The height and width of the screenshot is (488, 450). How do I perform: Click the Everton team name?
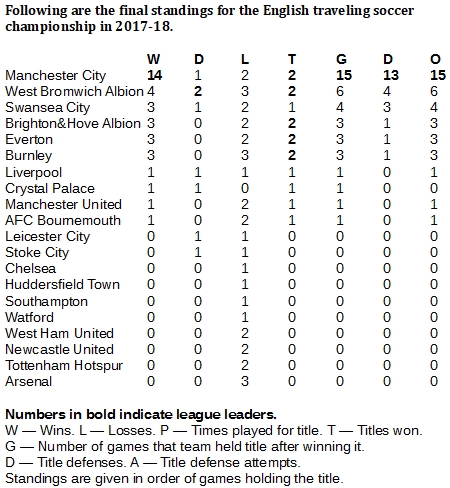[x=29, y=139]
